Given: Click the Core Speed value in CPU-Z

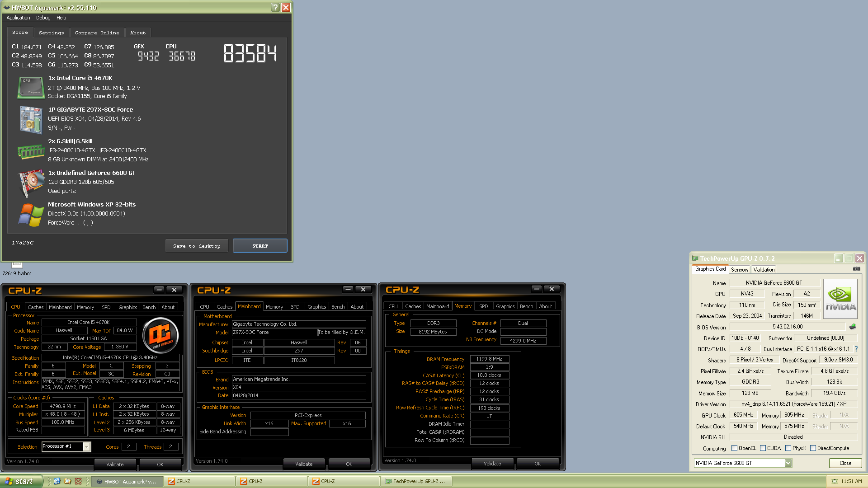Looking at the screenshot, I should pyautogui.click(x=63, y=406).
